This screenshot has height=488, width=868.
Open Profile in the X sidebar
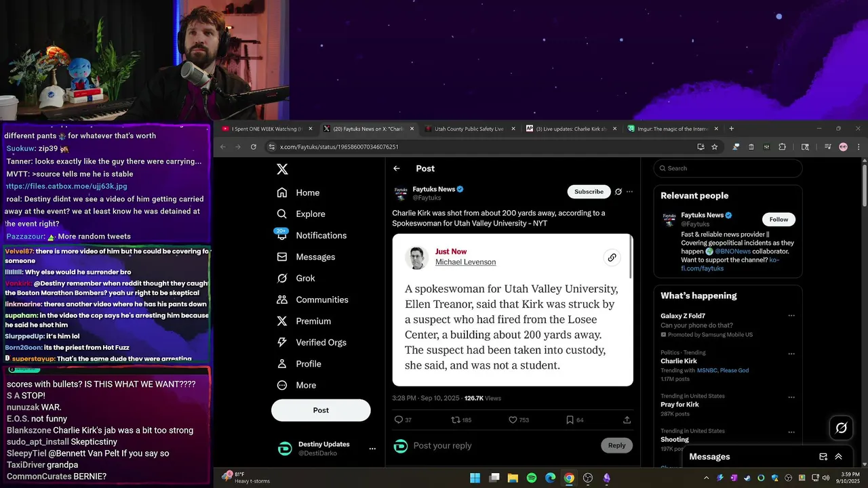point(299,364)
